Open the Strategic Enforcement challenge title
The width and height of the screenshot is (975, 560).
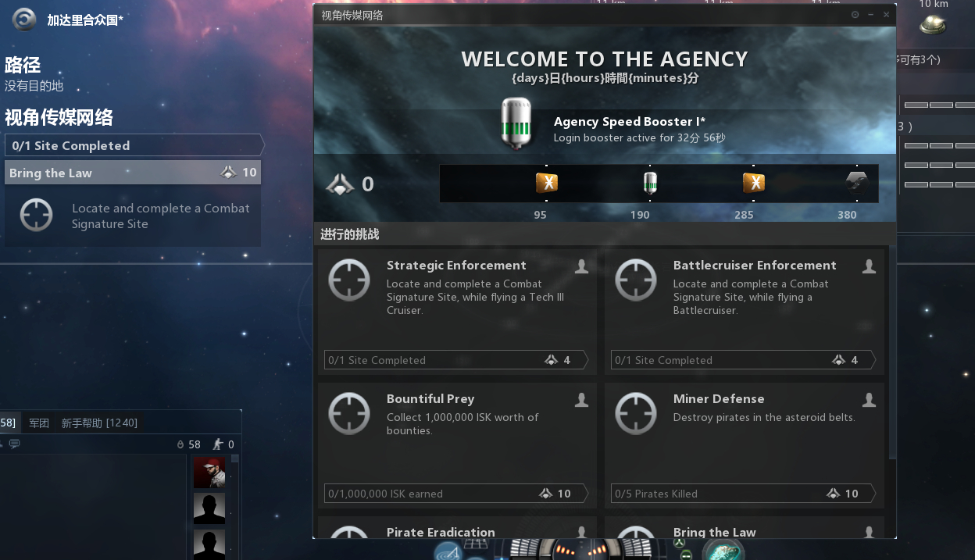click(456, 266)
